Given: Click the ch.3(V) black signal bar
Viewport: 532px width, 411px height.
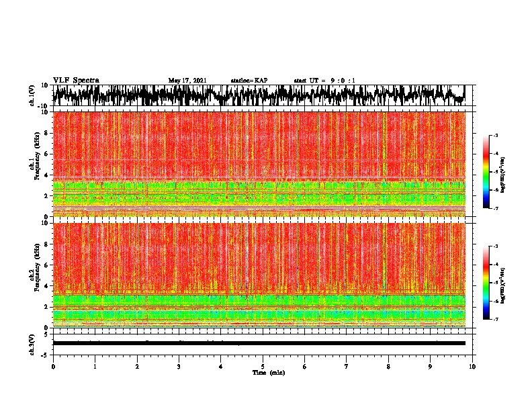Looking at the screenshot, I should pos(259,343).
